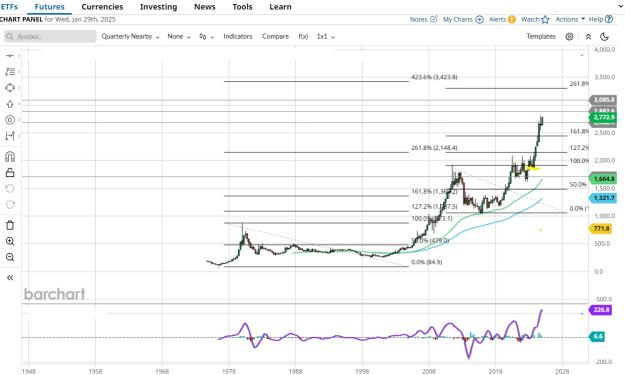Click the redo arrow in left toolbar
The width and height of the screenshot is (625, 375).
(x=10, y=204)
